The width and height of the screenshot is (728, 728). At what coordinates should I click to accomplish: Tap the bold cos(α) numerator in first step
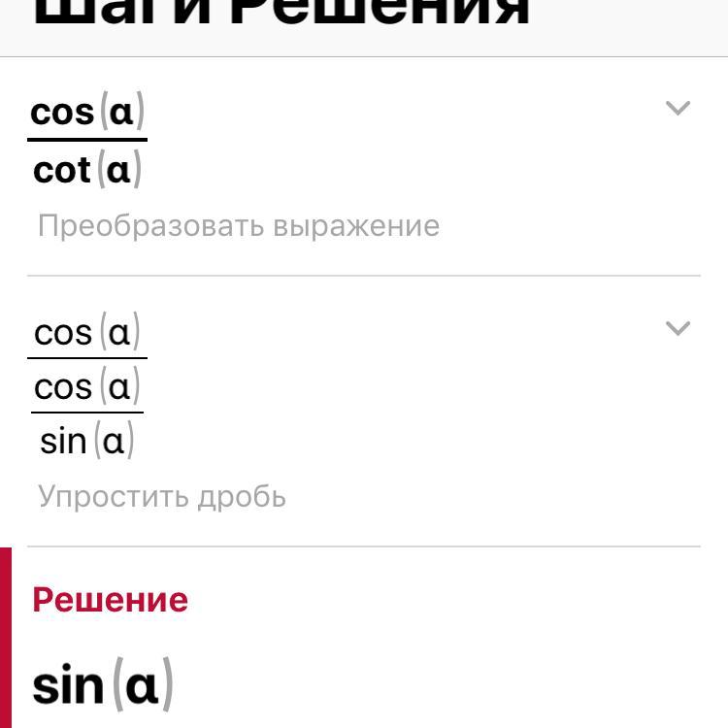pyautogui.click(x=87, y=112)
